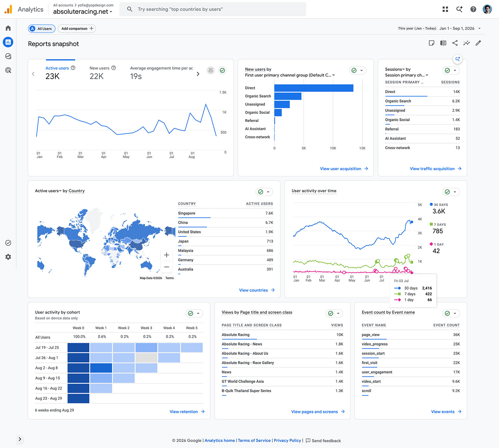
Task: Click green check status on Active users card
Action: (223, 70)
